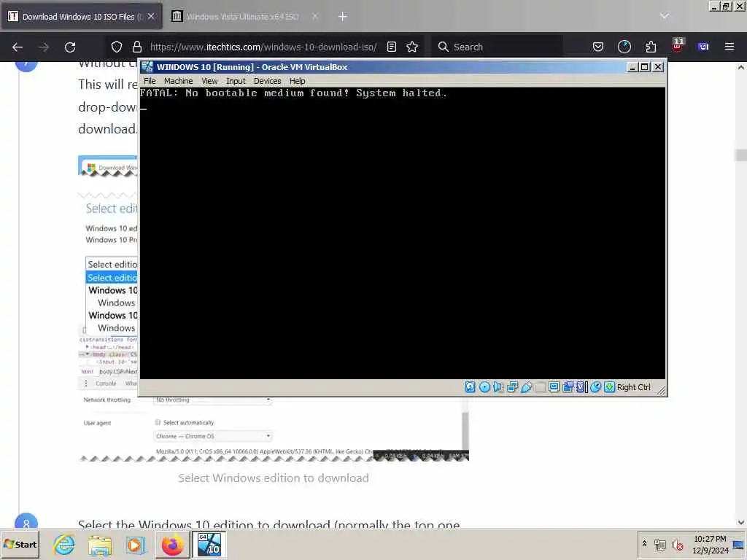
Task: Click the display monitor icon in VirtualBox status bar
Action: (x=554, y=387)
